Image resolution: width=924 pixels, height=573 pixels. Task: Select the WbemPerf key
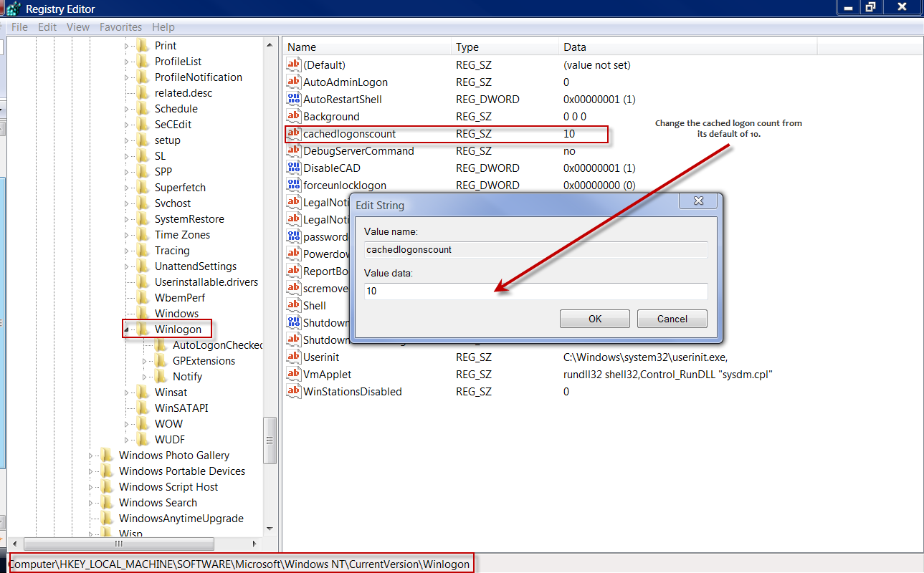click(x=179, y=298)
